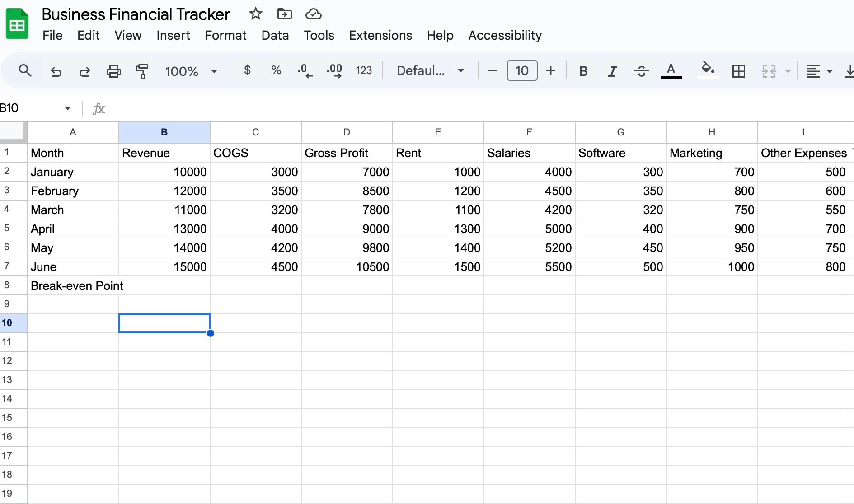854x504 pixels.
Task: Select the Break-even Point cell
Action: [73, 286]
